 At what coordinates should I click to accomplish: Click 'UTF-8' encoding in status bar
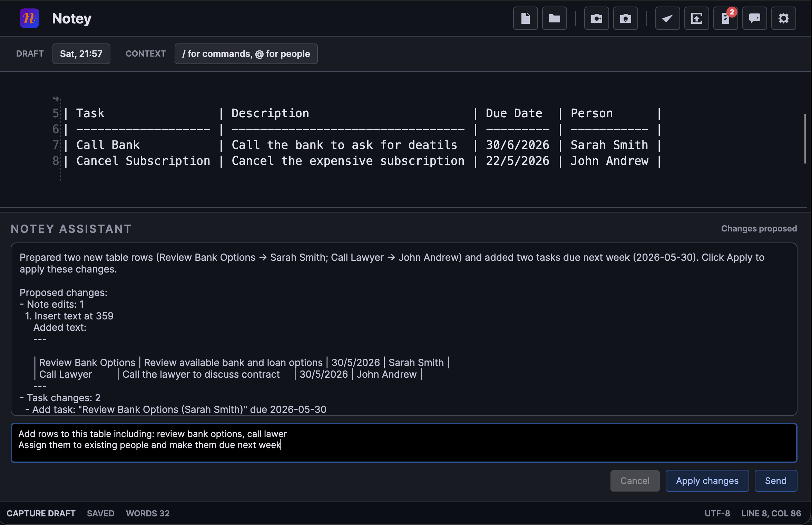coord(717,513)
